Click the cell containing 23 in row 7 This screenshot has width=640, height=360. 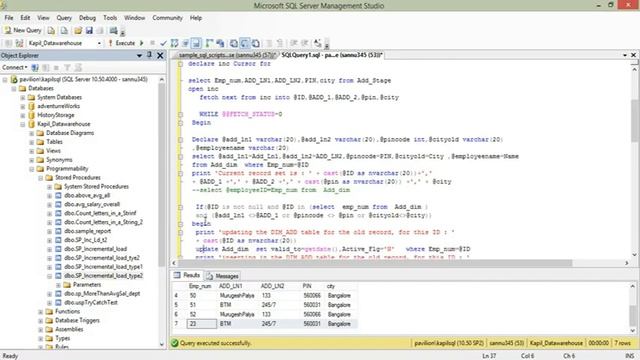[x=202, y=324]
